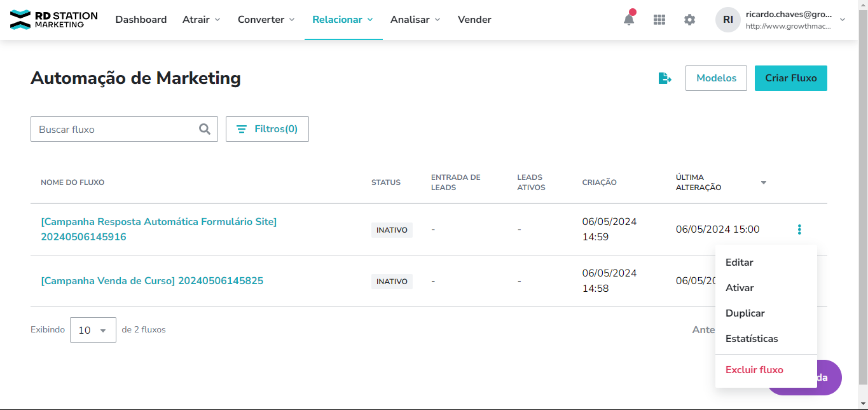
Task: Open the Filtros(0) button
Action: (x=267, y=129)
